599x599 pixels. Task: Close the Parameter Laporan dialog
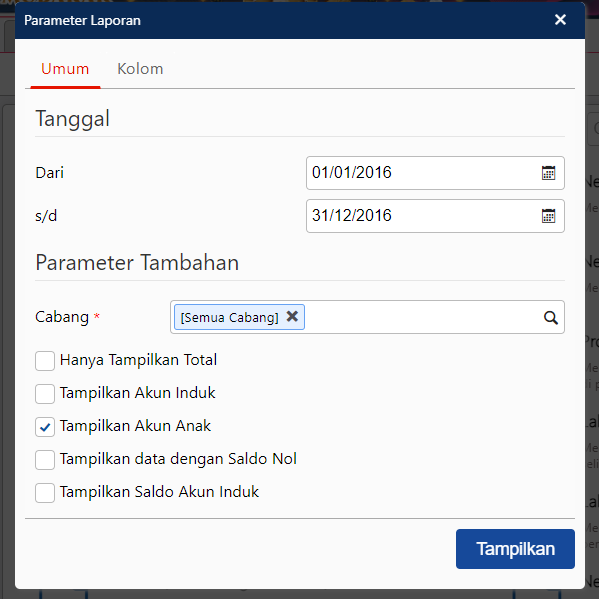point(560,19)
